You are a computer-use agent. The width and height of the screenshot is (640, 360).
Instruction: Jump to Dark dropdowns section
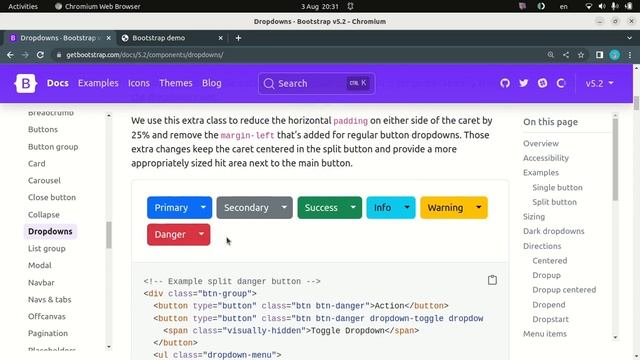[x=553, y=231]
